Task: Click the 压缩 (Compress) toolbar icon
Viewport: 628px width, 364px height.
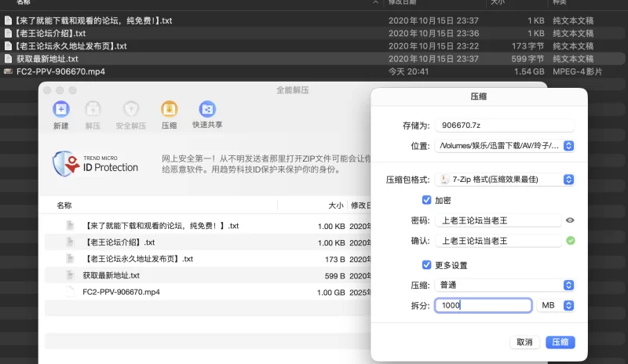Action: click(x=169, y=110)
